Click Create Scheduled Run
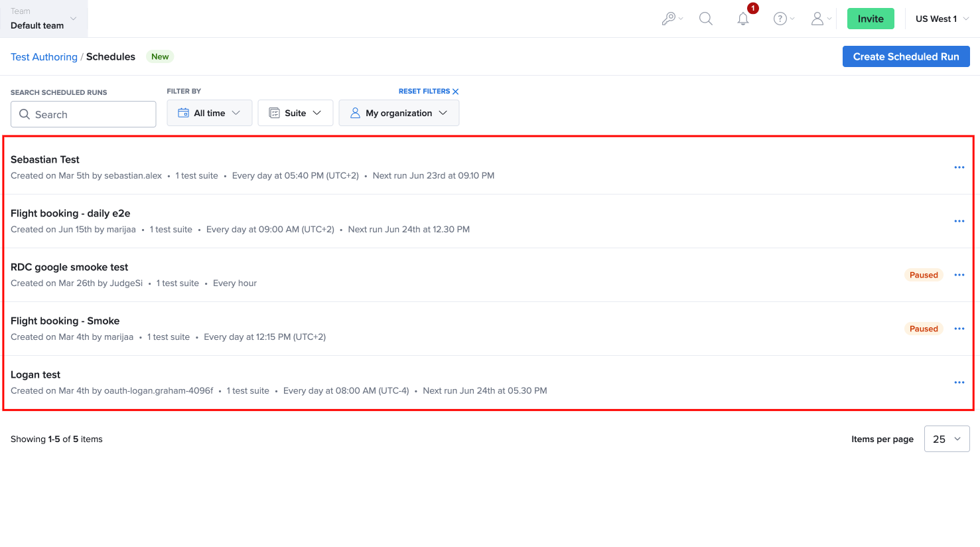The image size is (980, 547). coord(906,56)
